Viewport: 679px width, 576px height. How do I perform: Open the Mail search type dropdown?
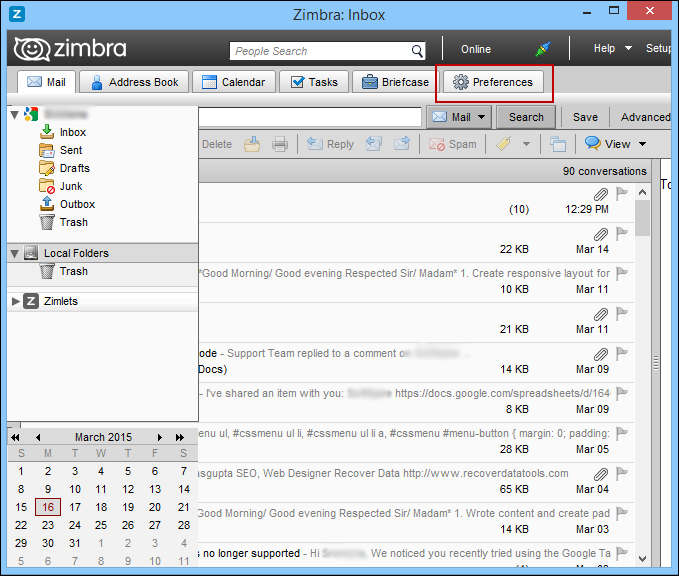(459, 117)
